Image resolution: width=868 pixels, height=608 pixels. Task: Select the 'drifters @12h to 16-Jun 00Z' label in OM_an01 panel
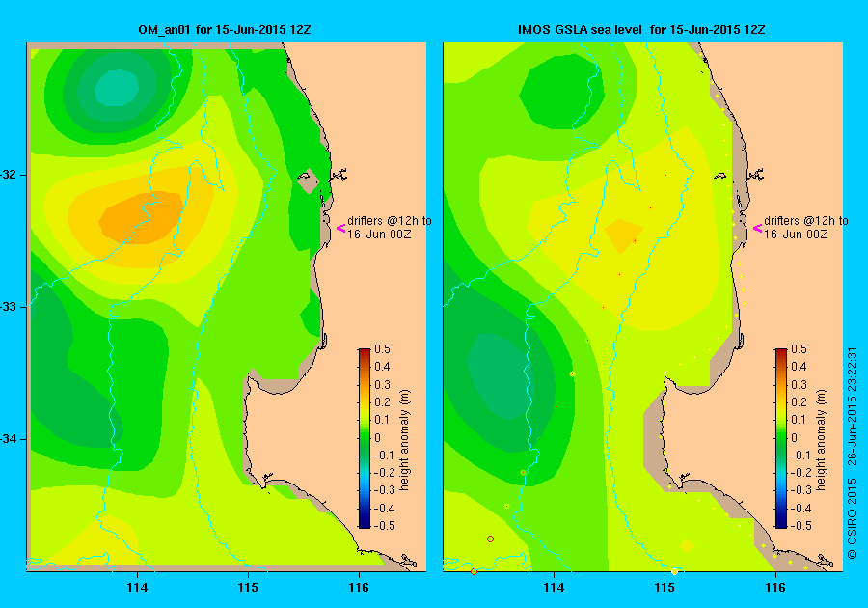point(390,228)
